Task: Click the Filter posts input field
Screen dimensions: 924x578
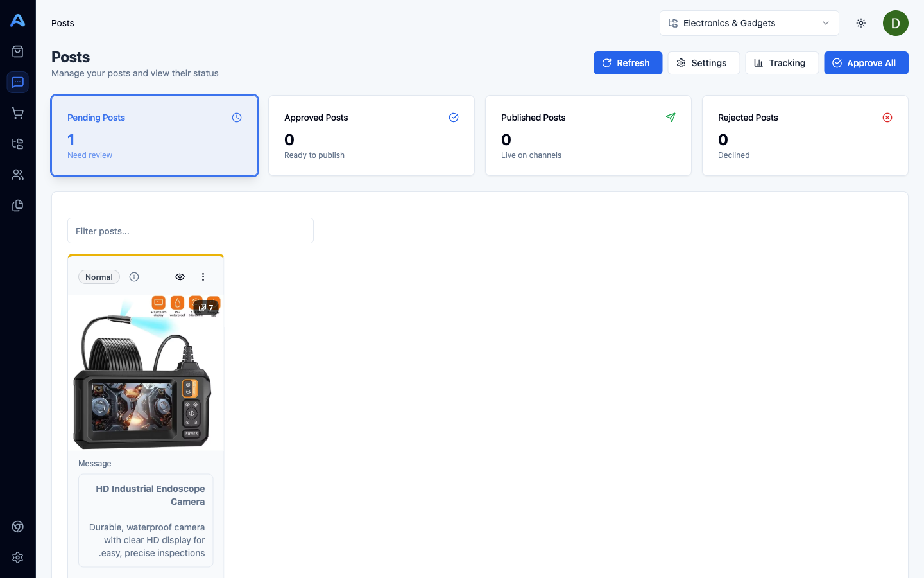Action: pos(191,231)
